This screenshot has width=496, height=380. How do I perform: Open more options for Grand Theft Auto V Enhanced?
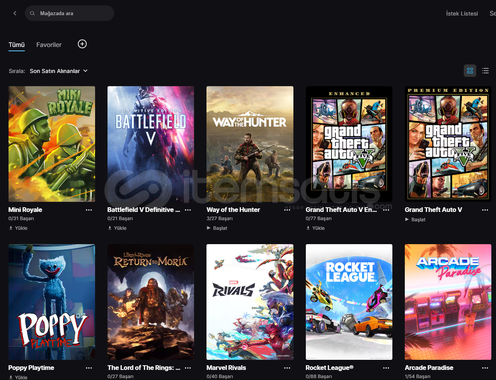386,210
